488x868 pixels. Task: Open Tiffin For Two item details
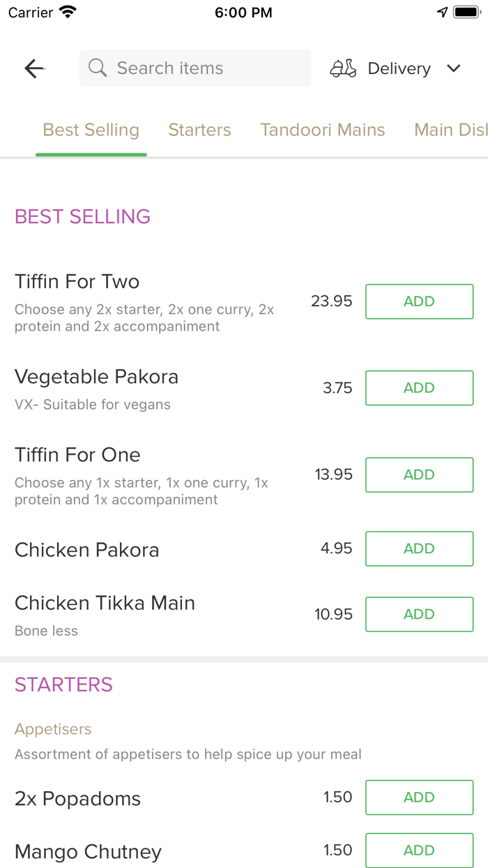click(77, 282)
